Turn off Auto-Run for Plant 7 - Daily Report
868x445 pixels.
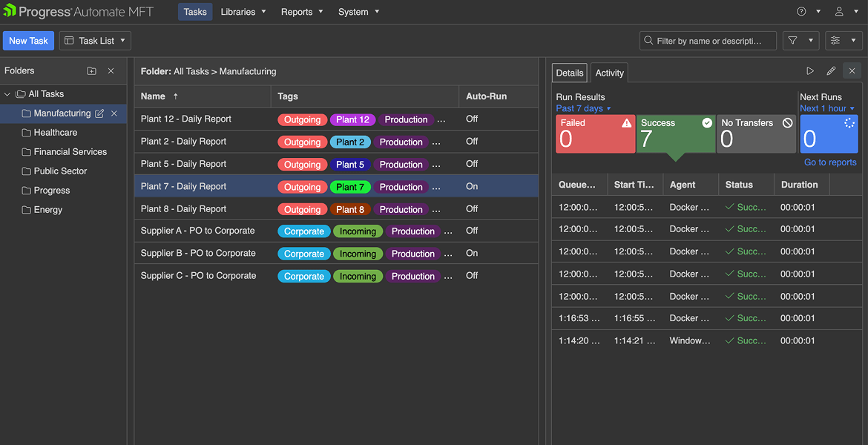point(472,186)
